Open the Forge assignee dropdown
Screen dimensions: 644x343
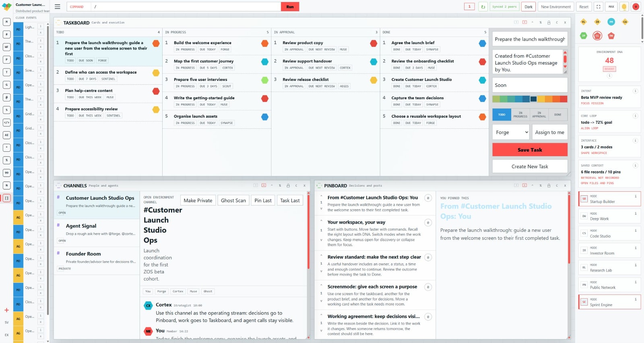511,132
